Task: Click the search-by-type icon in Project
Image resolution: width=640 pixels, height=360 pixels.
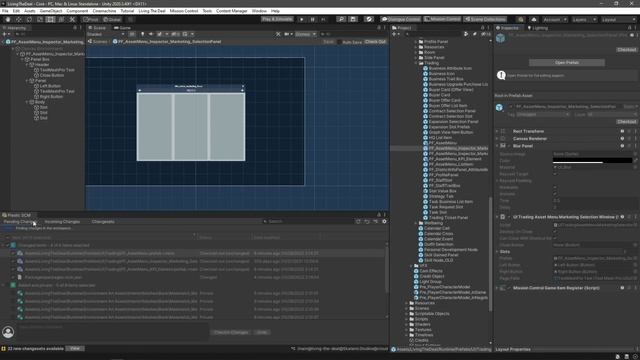Action: [466, 34]
